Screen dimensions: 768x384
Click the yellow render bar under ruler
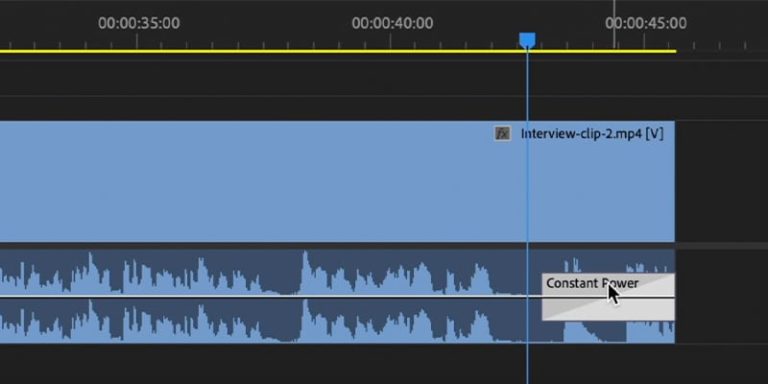coord(338,51)
